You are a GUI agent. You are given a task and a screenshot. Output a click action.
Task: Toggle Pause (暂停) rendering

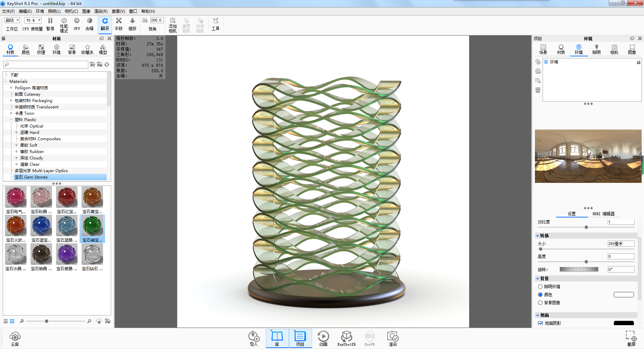(x=50, y=24)
